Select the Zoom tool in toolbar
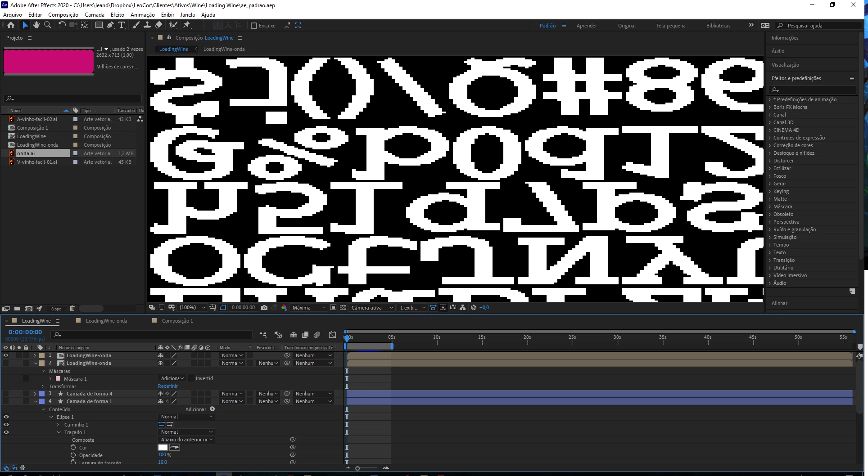The width and height of the screenshot is (868, 476). [48, 25]
